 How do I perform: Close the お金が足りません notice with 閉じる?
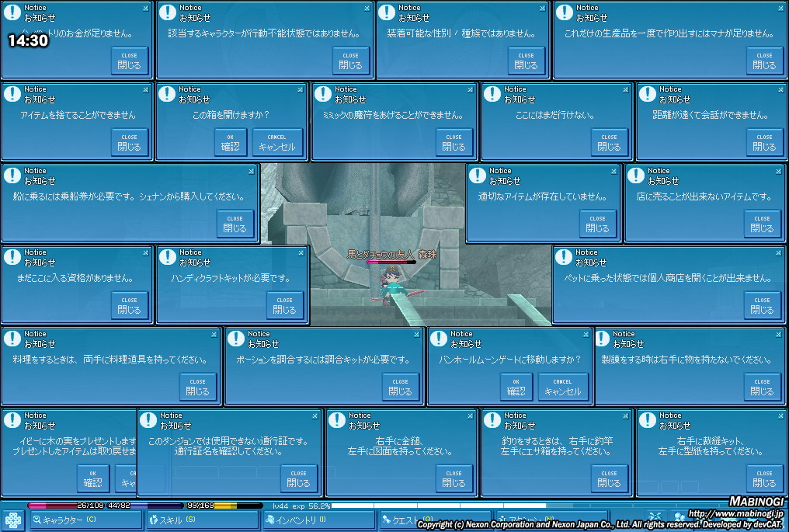[130, 61]
